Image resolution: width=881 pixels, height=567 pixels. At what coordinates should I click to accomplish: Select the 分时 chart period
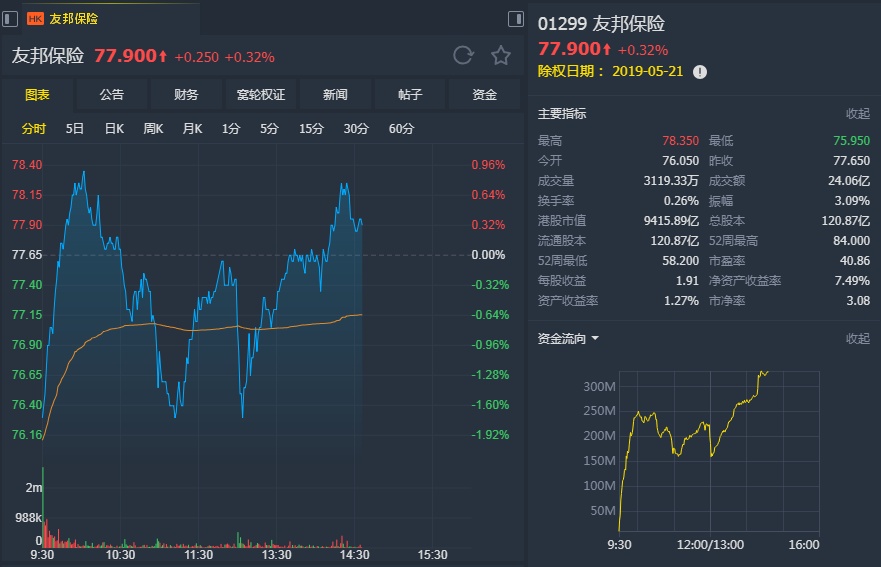[34, 128]
